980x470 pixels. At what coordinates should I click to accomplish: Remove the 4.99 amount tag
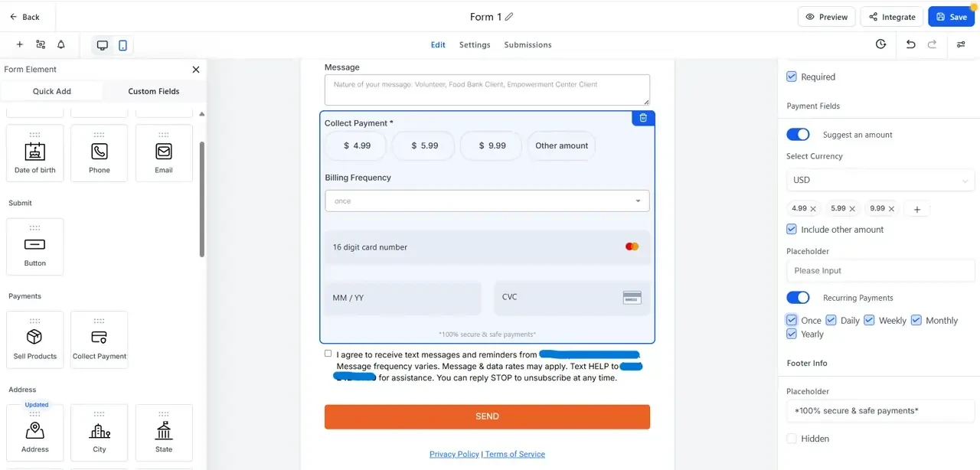pos(813,208)
